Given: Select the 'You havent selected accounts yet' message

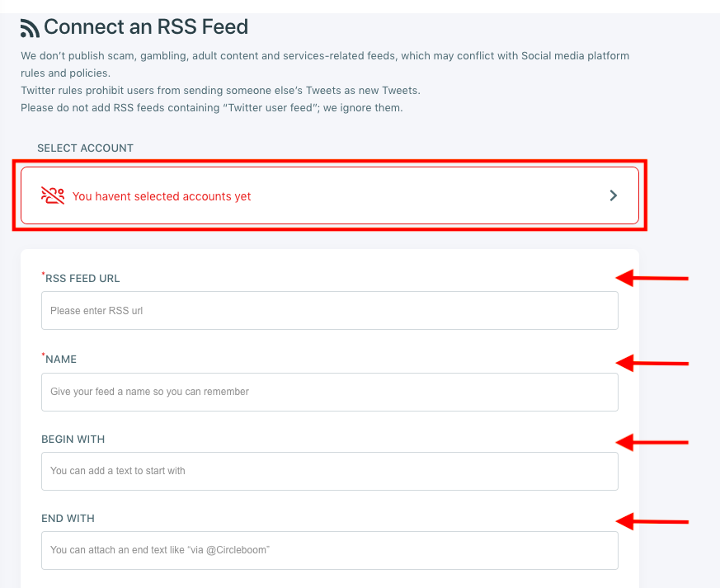Looking at the screenshot, I should [162, 196].
